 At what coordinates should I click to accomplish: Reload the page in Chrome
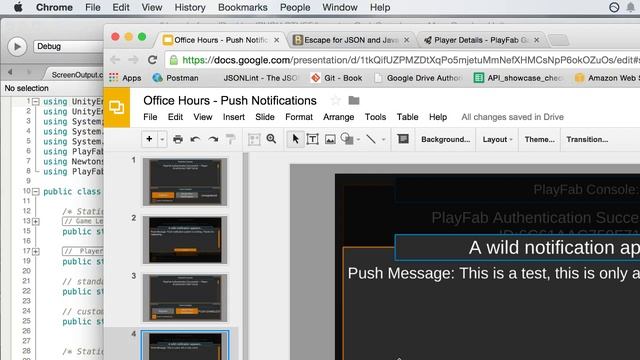(x=153, y=60)
